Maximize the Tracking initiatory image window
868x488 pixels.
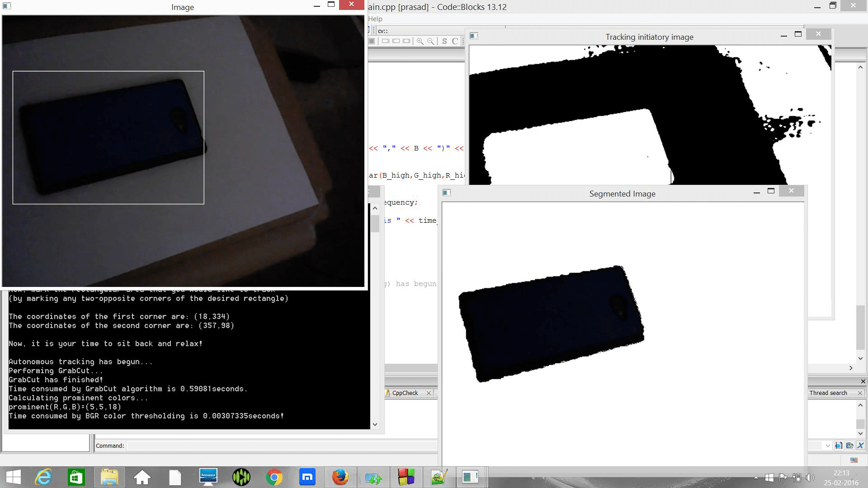tap(798, 34)
